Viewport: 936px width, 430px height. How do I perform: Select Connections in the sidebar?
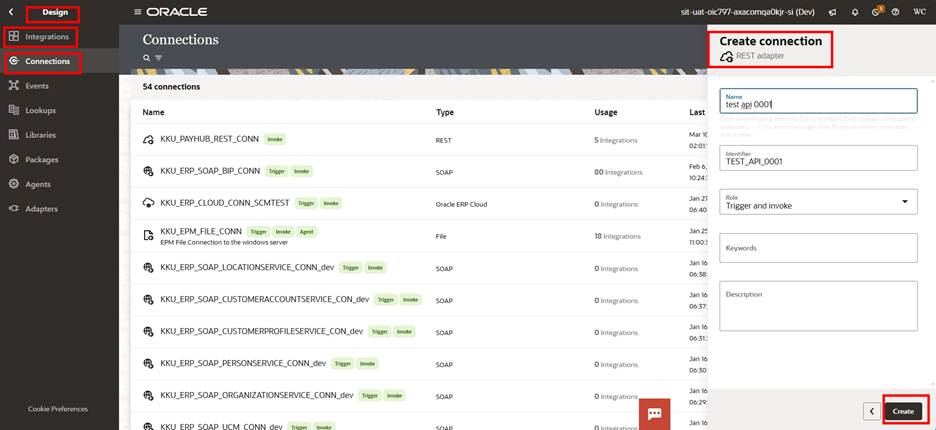[48, 61]
